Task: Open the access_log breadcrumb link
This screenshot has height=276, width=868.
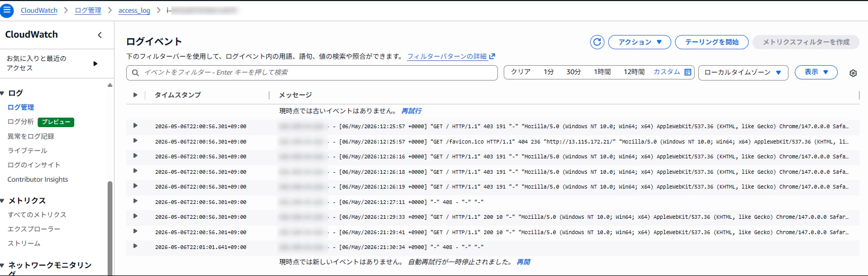Action: (x=134, y=11)
